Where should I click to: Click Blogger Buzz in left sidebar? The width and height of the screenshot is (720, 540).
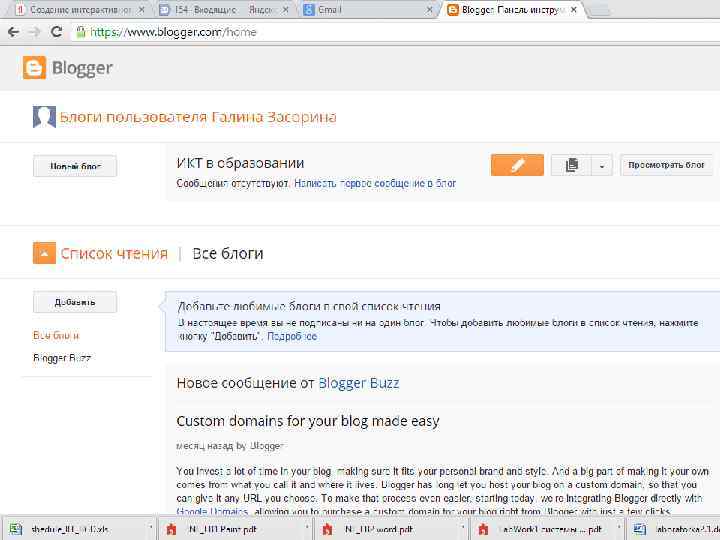pyautogui.click(x=62, y=358)
